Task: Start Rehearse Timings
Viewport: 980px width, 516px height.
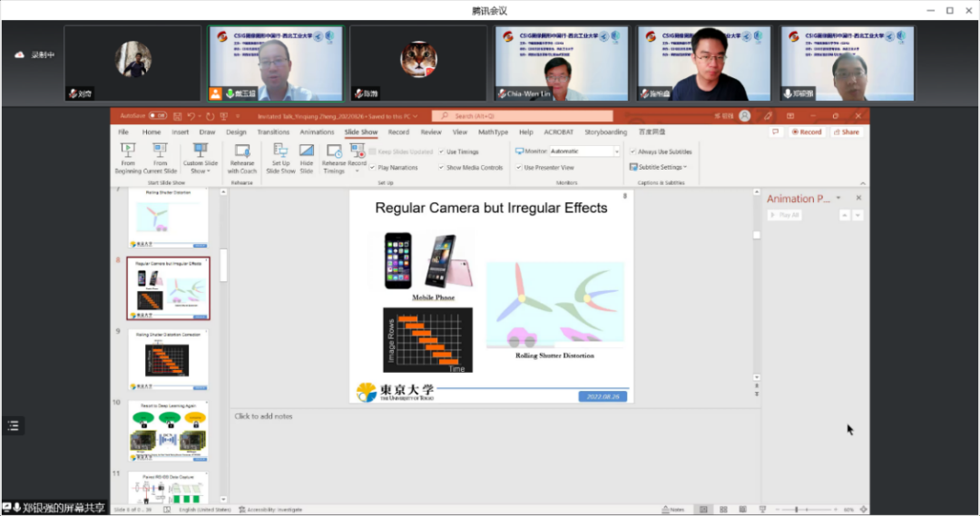Action: tap(334, 158)
